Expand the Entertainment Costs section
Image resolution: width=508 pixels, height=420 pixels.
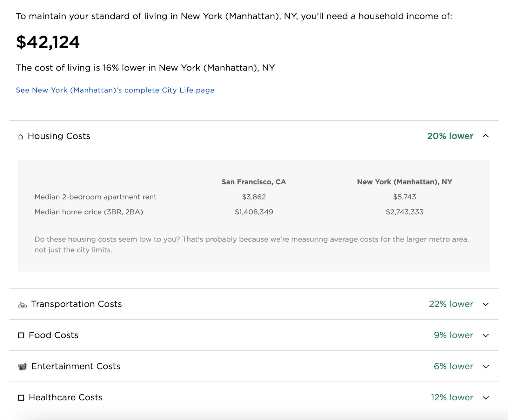485,367
